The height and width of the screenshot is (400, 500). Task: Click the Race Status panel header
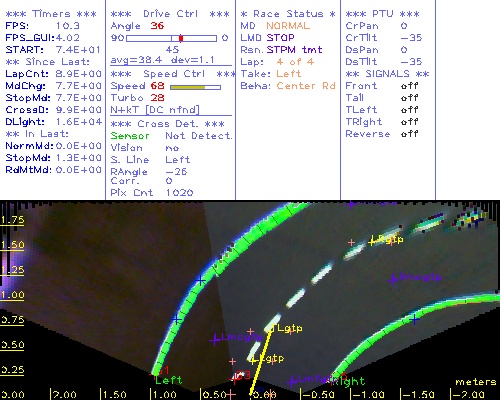pyautogui.click(x=288, y=14)
